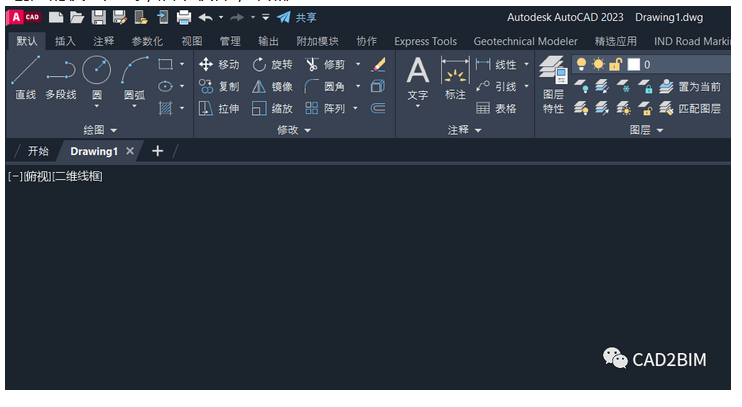Click New drawing icon in quick access
Screen dimensions: 742x407
pyautogui.click(x=56, y=18)
